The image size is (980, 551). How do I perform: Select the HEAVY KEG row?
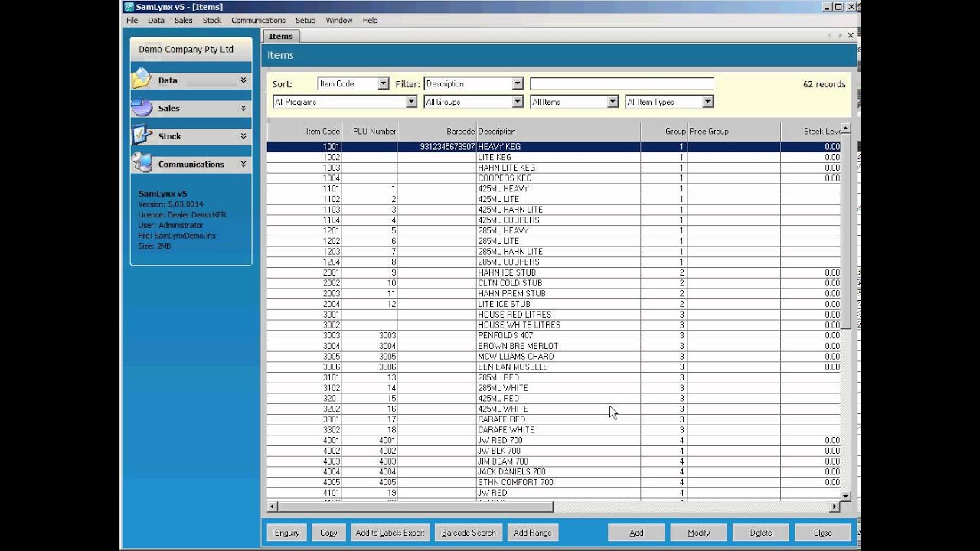[x=554, y=146]
